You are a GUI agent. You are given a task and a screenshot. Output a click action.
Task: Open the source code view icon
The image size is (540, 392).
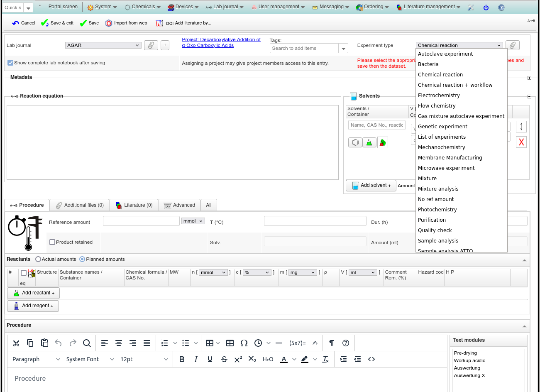[x=371, y=359]
